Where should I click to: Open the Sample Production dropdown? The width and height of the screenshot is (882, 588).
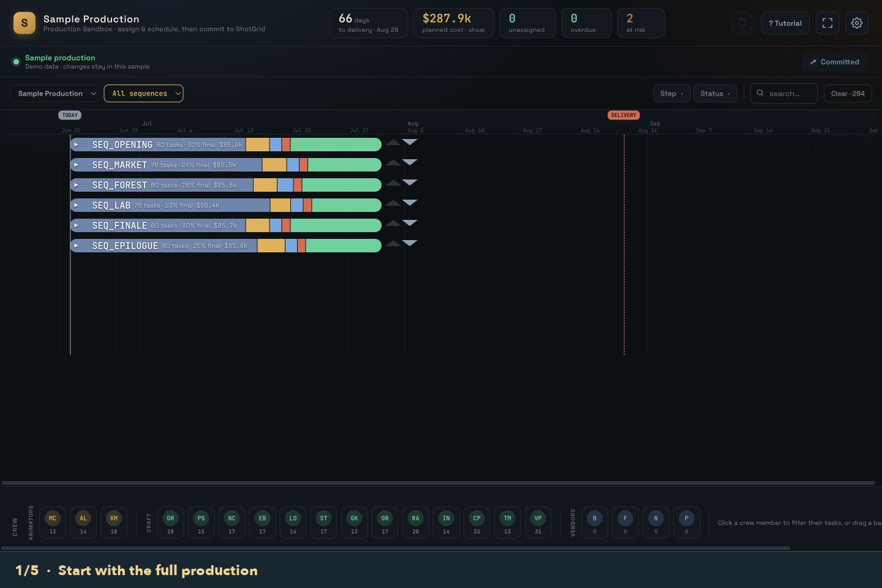tap(55, 94)
